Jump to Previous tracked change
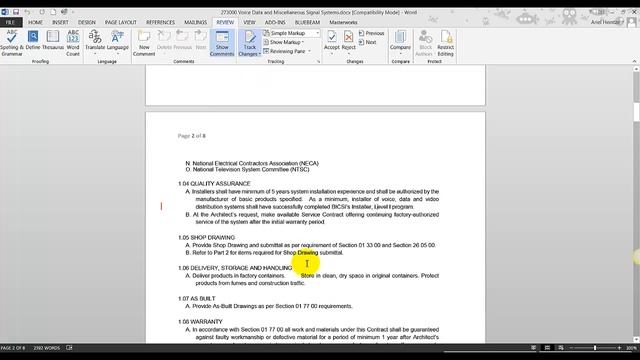 pyautogui.click(x=371, y=33)
